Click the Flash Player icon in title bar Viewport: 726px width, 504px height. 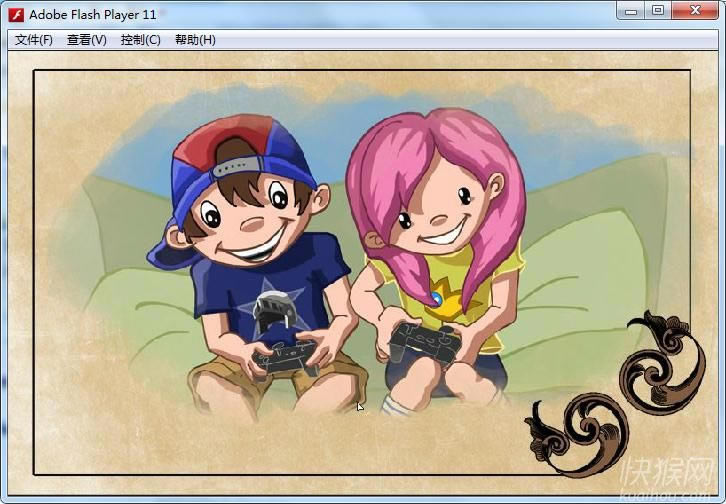[x=17, y=14]
